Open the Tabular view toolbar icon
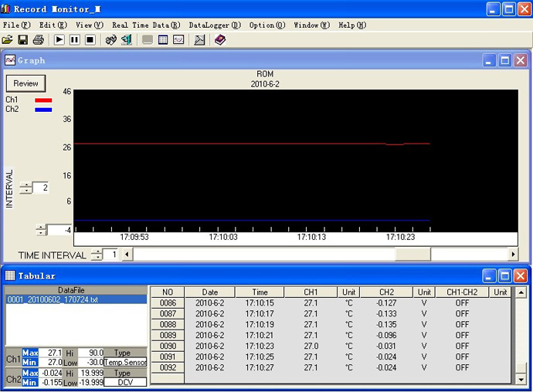Viewport: 533px width, 392px height. [x=163, y=39]
